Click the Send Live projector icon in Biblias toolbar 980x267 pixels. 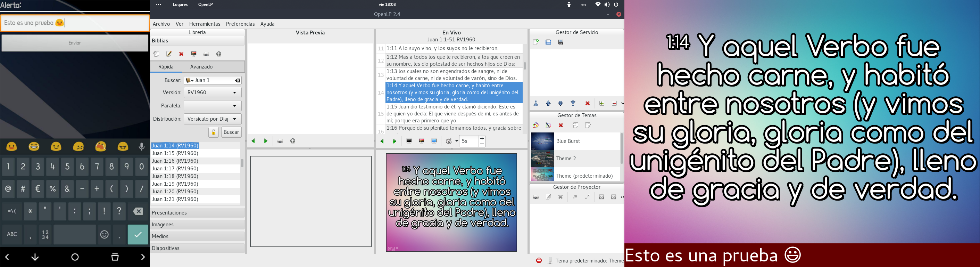coord(206,54)
